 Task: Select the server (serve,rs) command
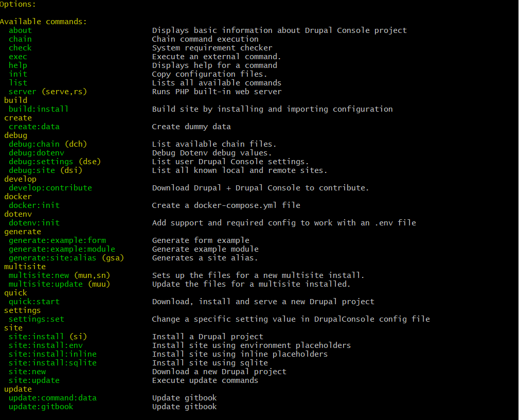point(47,91)
